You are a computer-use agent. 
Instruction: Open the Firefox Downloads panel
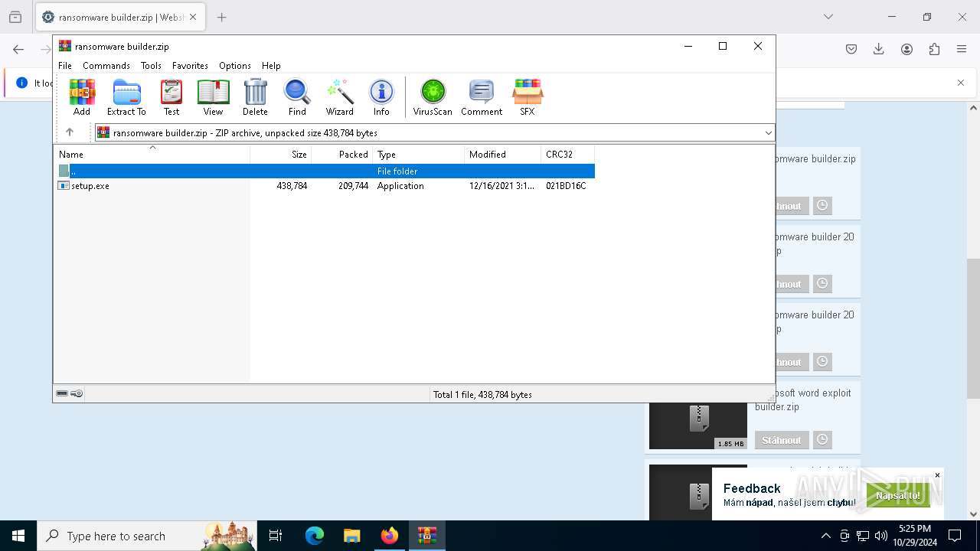coord(879,49)
